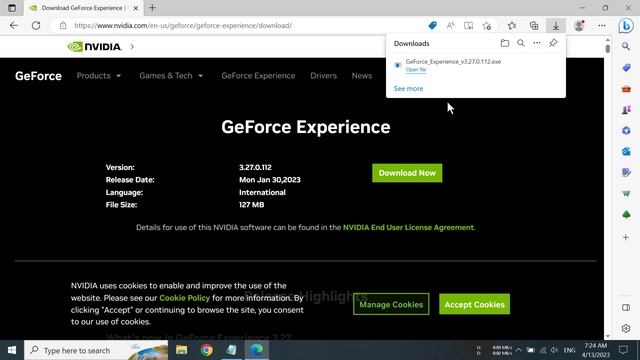Click See more in Downloads panel
Image resolution: width=640 pixels, height=360 pixels.
pyautogui.click(x=408, y=88)
